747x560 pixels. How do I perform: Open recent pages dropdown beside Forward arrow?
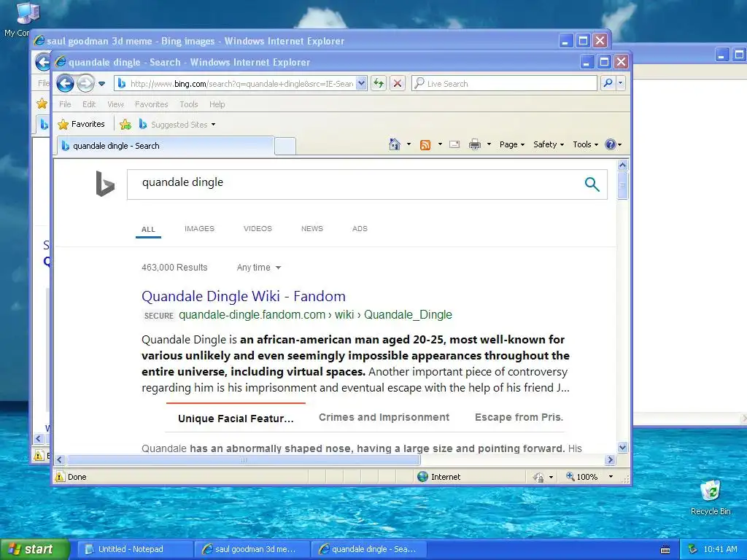[101, 84]
